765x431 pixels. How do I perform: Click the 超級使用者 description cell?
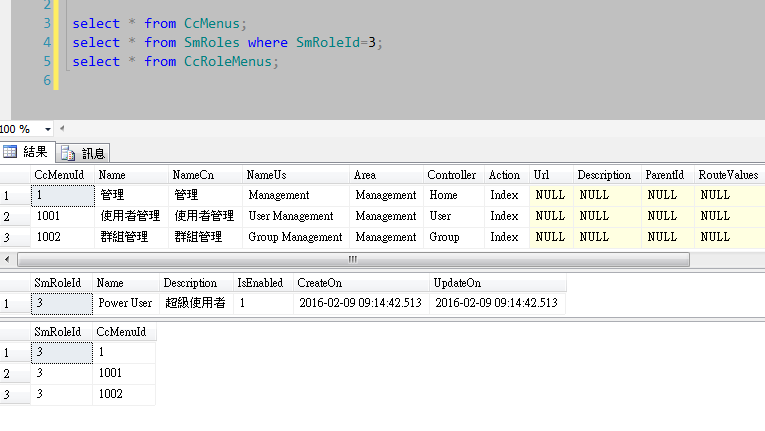[x=196, y=303]
